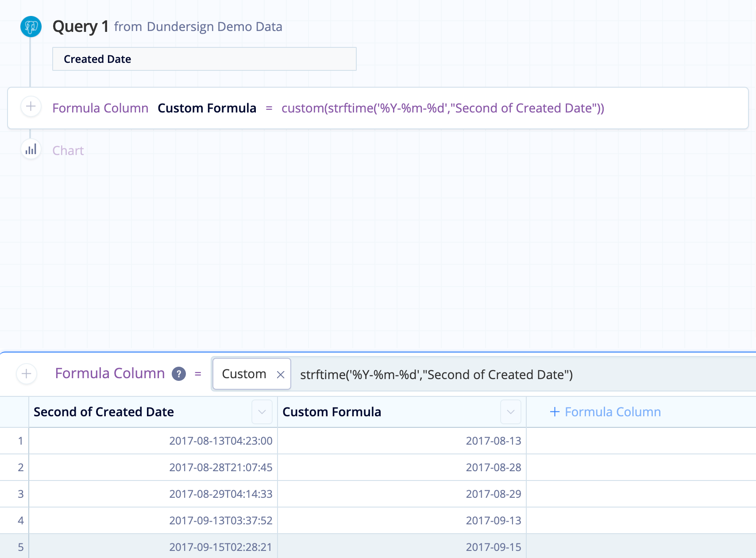The image size is (756, 558).
Task: Click the plus icon in the formula editor bar
Action: [26, 374]
